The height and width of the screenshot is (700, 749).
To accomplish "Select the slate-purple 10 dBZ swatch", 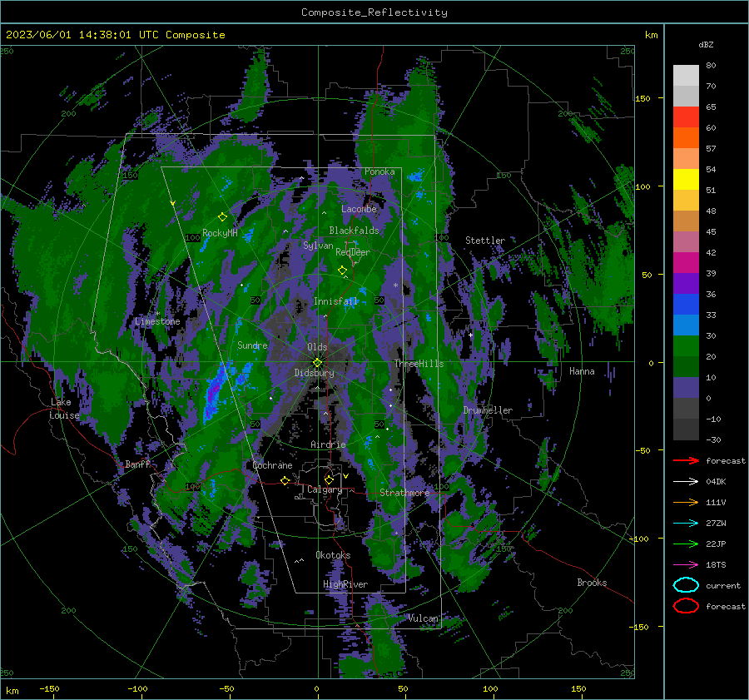I will (686, 388).
